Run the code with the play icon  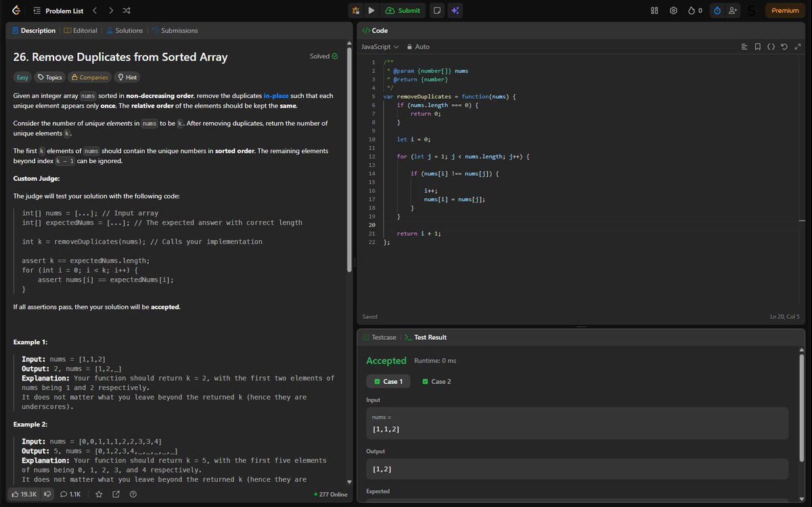point(371,10)
